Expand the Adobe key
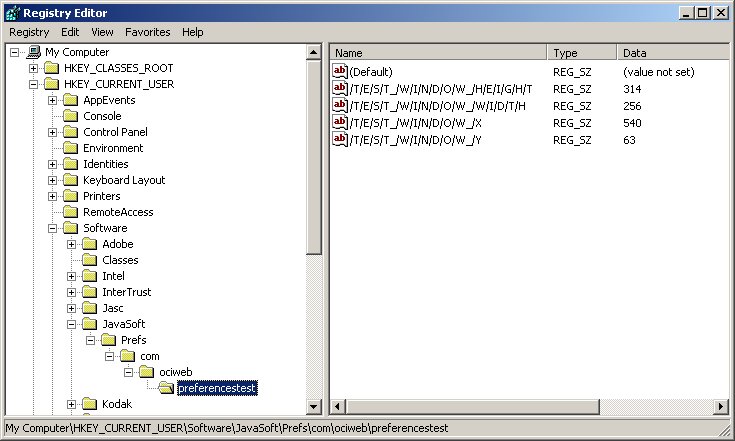This screenshot has width=735, height=441. tap(71, 244)
